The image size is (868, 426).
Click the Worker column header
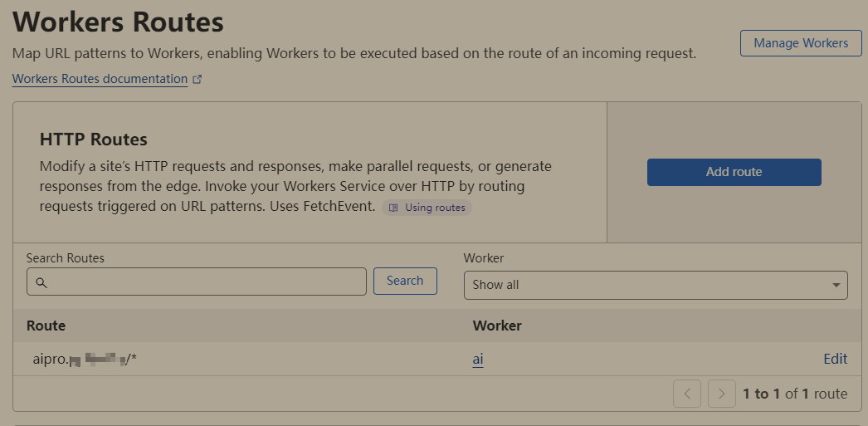[x=497, y=326]
